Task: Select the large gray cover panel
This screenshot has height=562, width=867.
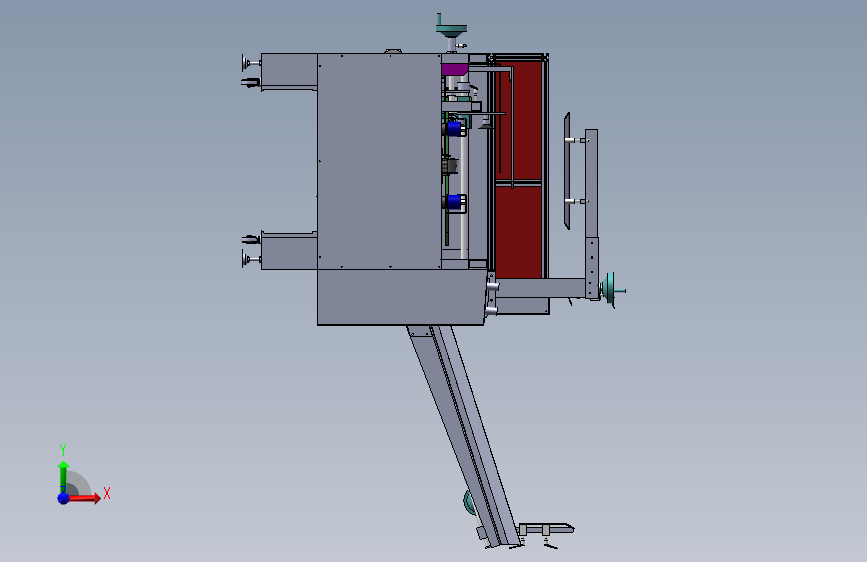Action: coord(379,161)
